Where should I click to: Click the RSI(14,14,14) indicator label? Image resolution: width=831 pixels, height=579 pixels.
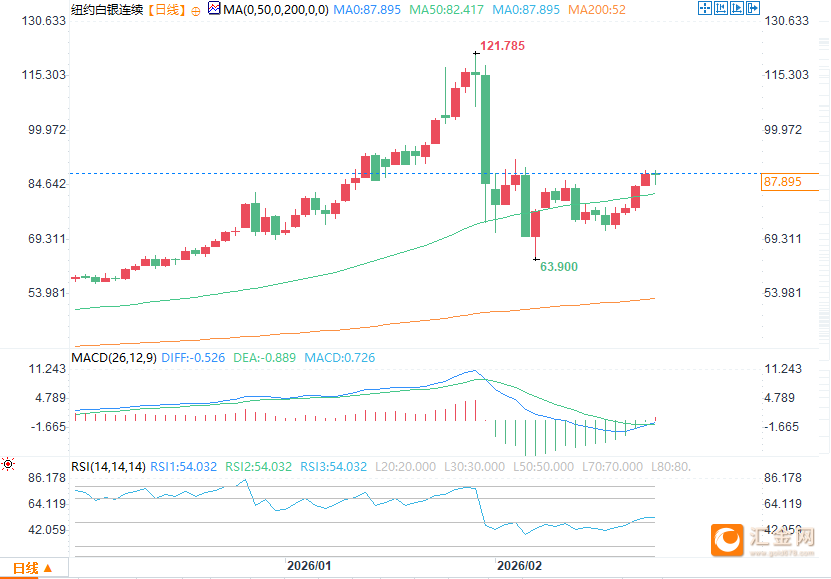108,467
